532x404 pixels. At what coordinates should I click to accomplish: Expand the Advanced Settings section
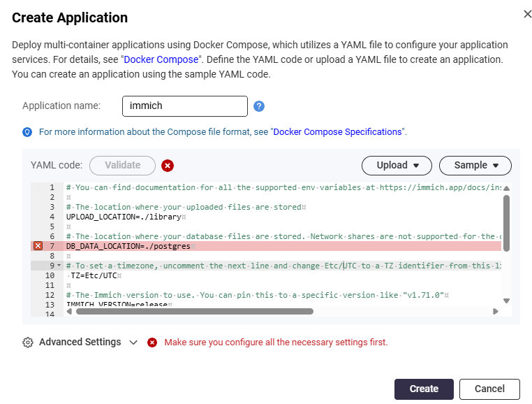[x=133, y=342]
